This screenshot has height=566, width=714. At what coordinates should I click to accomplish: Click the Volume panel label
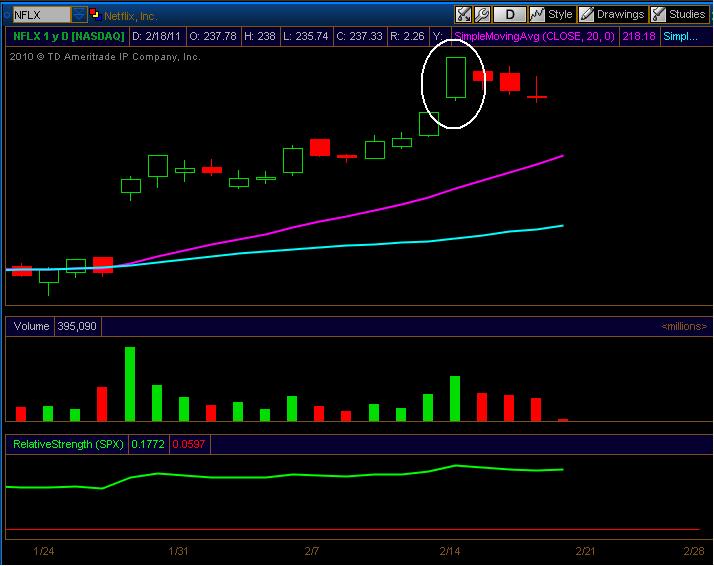pos(29,326)
